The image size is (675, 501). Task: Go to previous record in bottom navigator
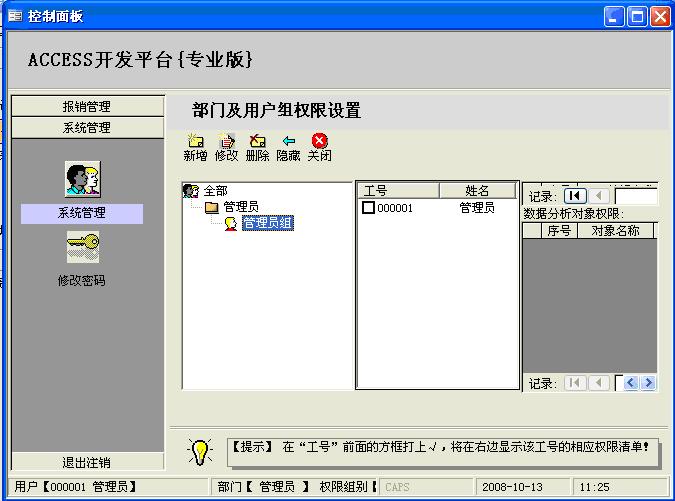[x=598, y=383]
